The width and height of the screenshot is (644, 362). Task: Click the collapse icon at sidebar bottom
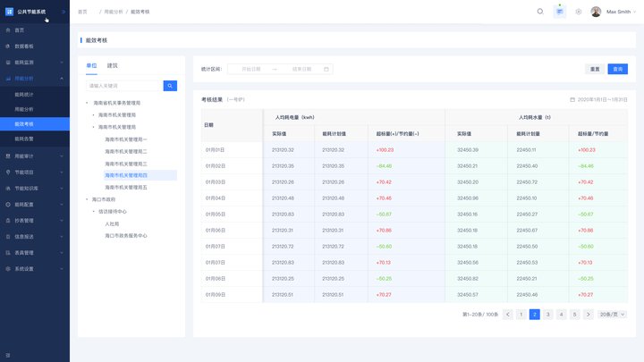8,355
